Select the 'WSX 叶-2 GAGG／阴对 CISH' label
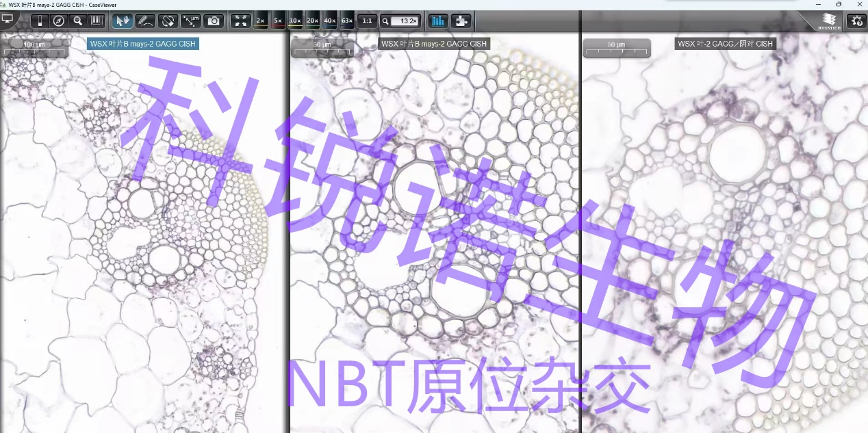This screenshot has width=868, height=433. click(725, 44)
